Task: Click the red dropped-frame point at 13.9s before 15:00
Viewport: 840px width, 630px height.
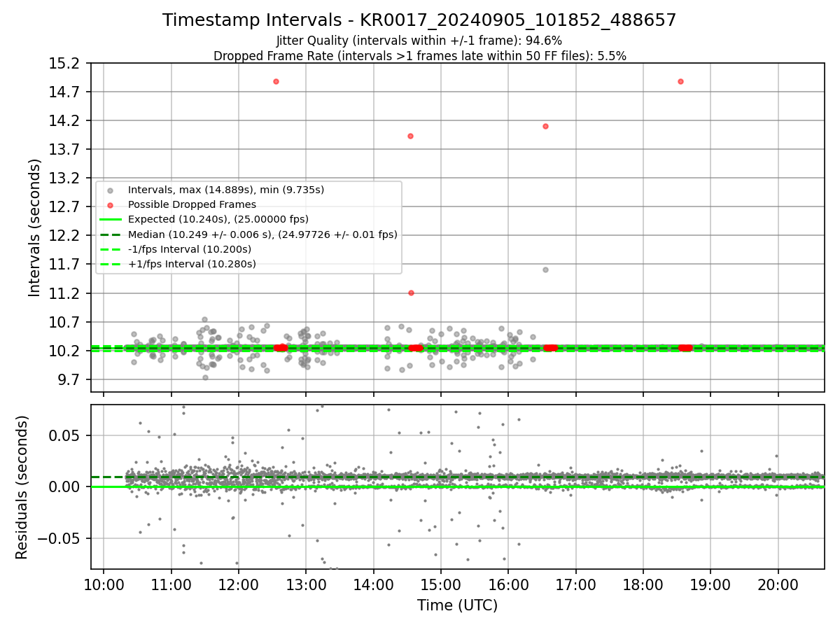Action: (410, 136)
